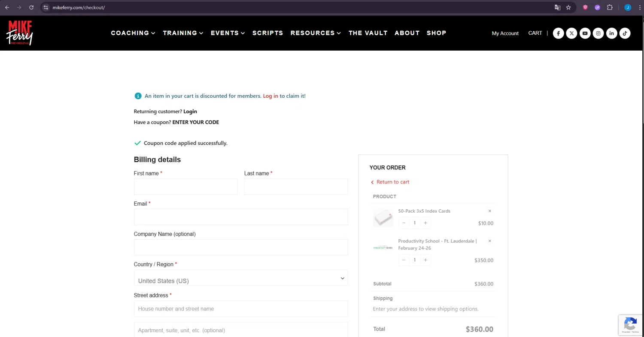Decrease quantity of Productivity School ticket
This screenshot has height=337, width=644.
pos(404,260)
